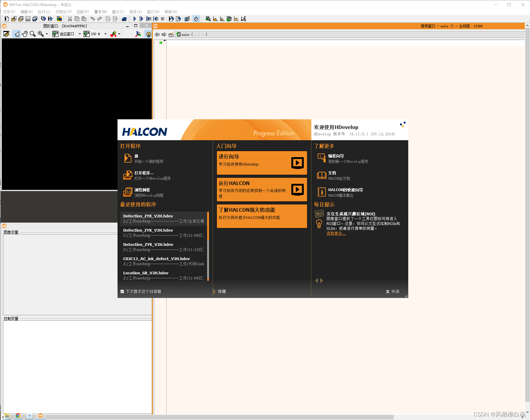Click the paste clipboard icon

pyautogui.click(x=84, y=19)
